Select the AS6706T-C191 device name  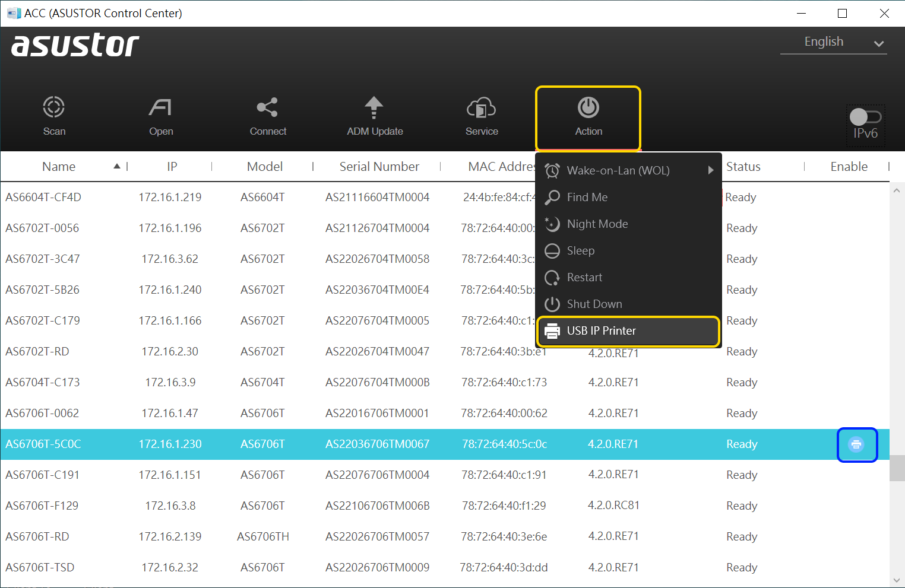pyautogui.click(x=43, y=475)
